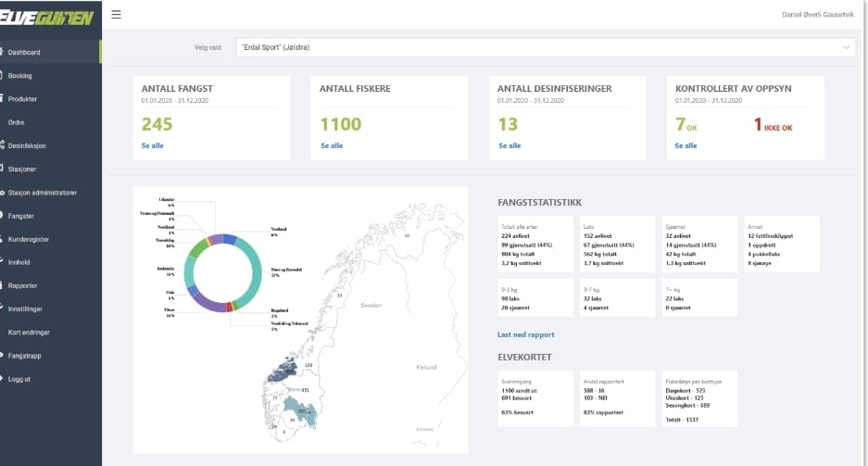
Task: Click the Produkter sidebar icon
Action: point(3,99)
